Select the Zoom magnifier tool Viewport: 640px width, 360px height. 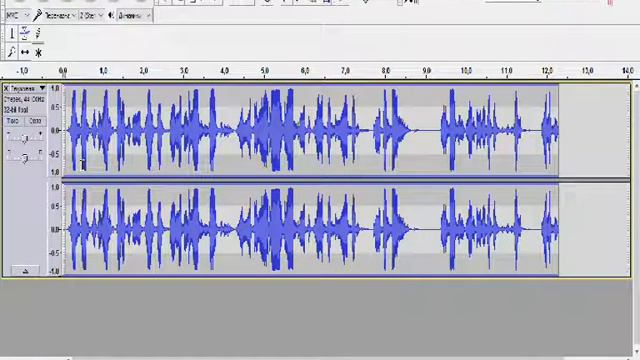[x=12, y=52]
